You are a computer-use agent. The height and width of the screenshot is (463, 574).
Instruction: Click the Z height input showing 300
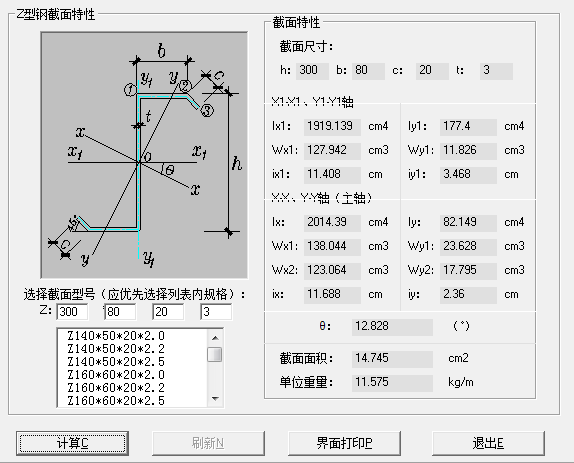point(72,312)
